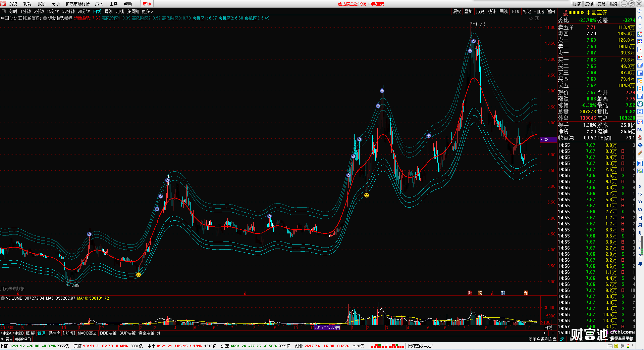Click the 另存为 save-as button

(54, 333)
